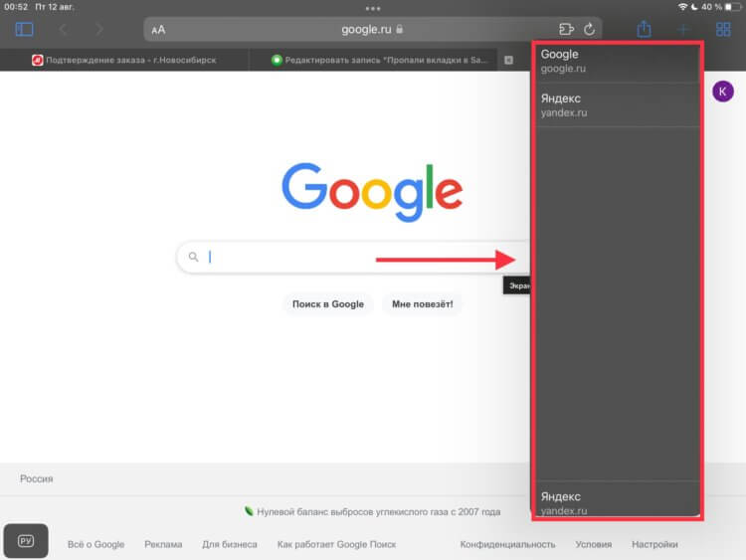
Task: Select Google history entry google.ru
Action: pos(617,61)
